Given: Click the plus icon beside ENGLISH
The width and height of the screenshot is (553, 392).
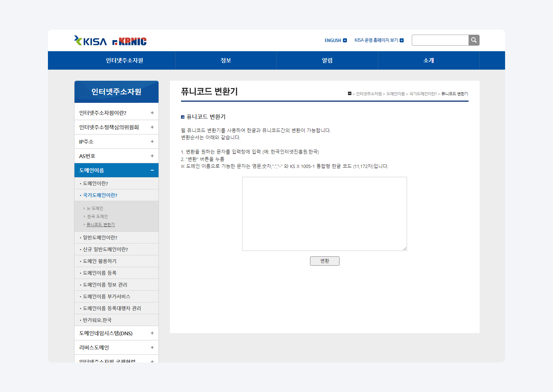Looking at the screenshot, I should point(345,41).
